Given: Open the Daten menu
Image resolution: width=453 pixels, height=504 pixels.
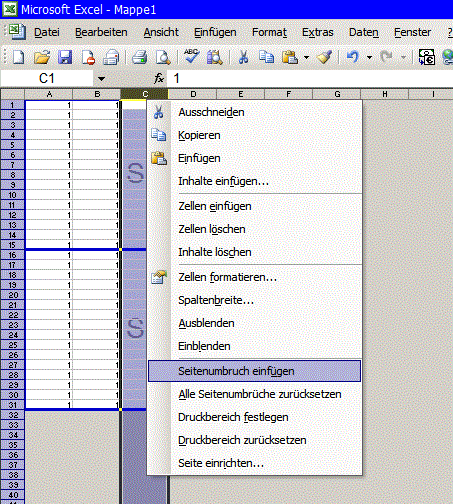Looking at the screenshot, I should tap(364, 32).
